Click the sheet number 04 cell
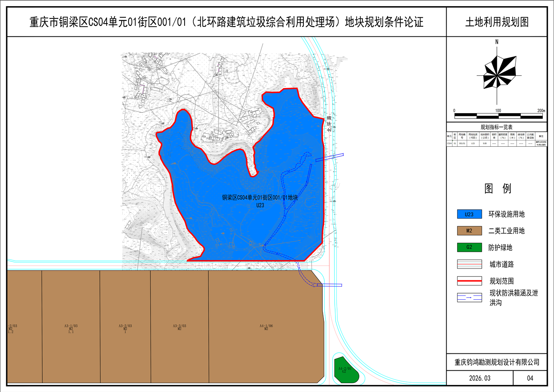This screenshot has width=554, height=392. pos(530,378)
